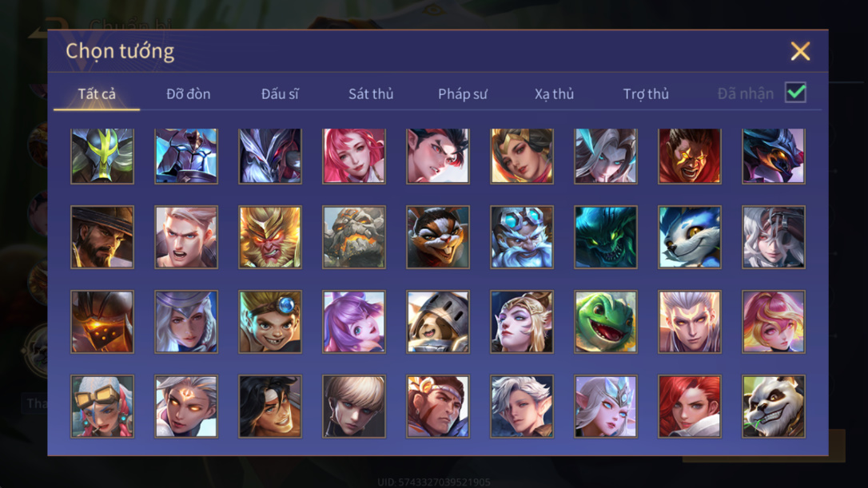Select the blue fox hero portrait
Viewport: 868px width, 488px height.
click(690, 237)
